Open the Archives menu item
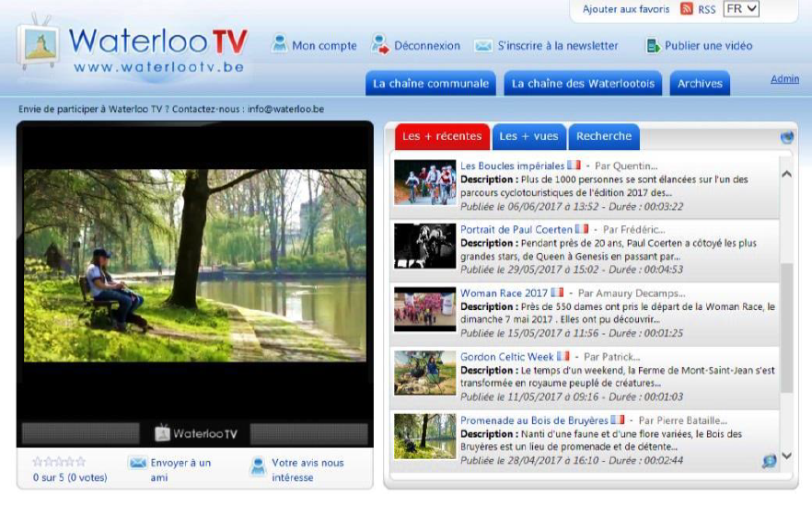 pos(700,84)
